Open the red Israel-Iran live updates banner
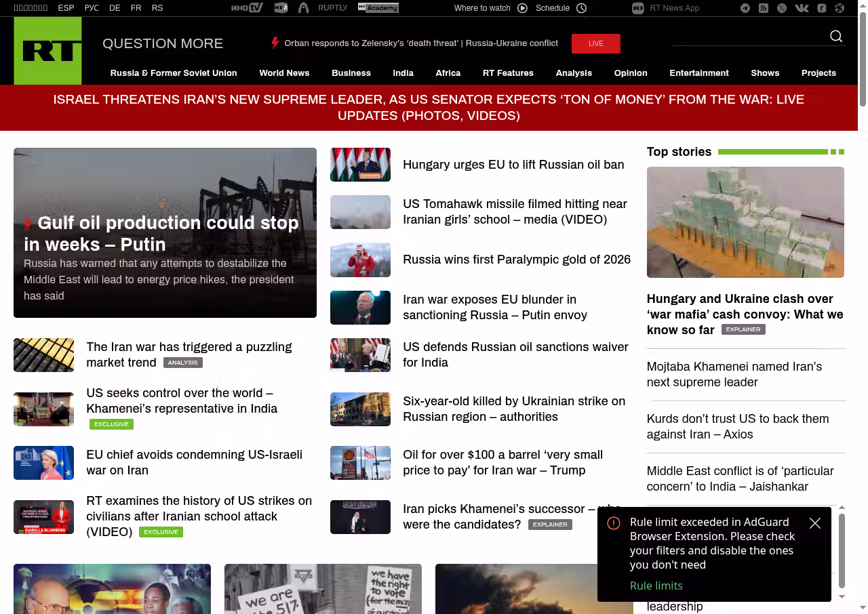 click(x=429, y=108)
